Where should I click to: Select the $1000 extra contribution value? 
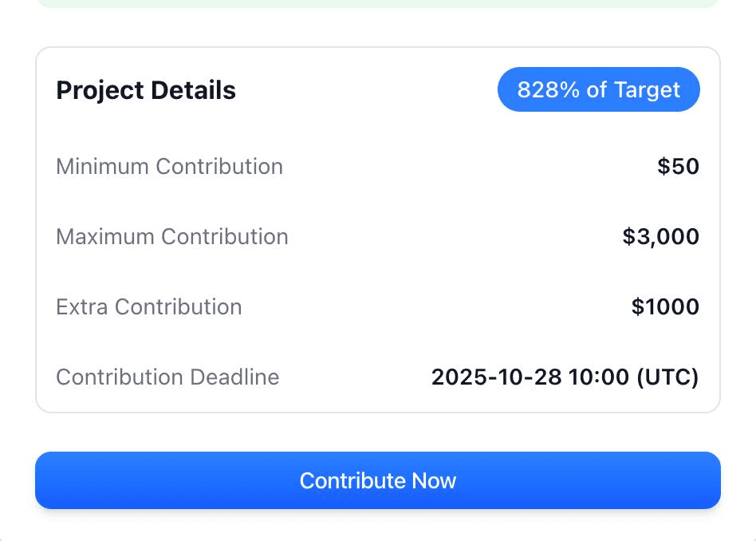point(665,307)
